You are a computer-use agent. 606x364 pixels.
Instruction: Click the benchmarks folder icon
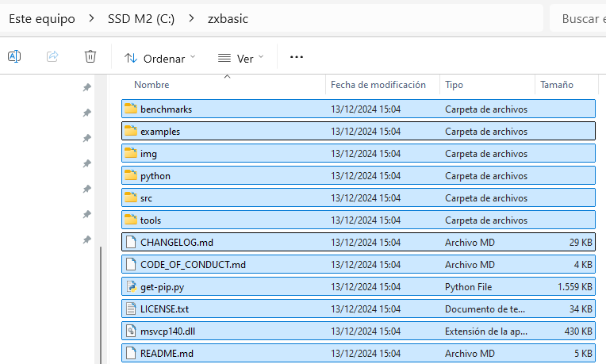click(131, 109)
